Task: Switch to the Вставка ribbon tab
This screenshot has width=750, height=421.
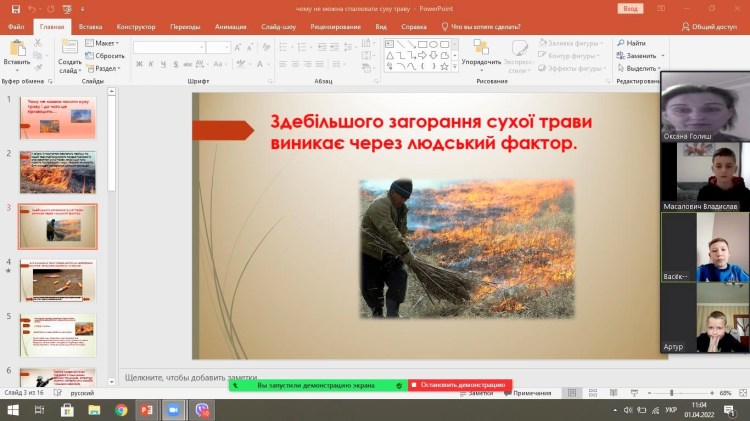Action: 89,27
